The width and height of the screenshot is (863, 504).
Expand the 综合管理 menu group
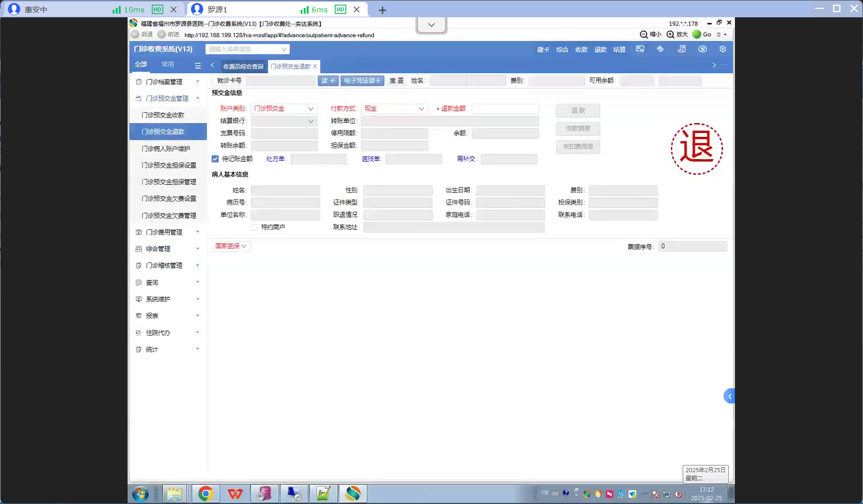197,249
